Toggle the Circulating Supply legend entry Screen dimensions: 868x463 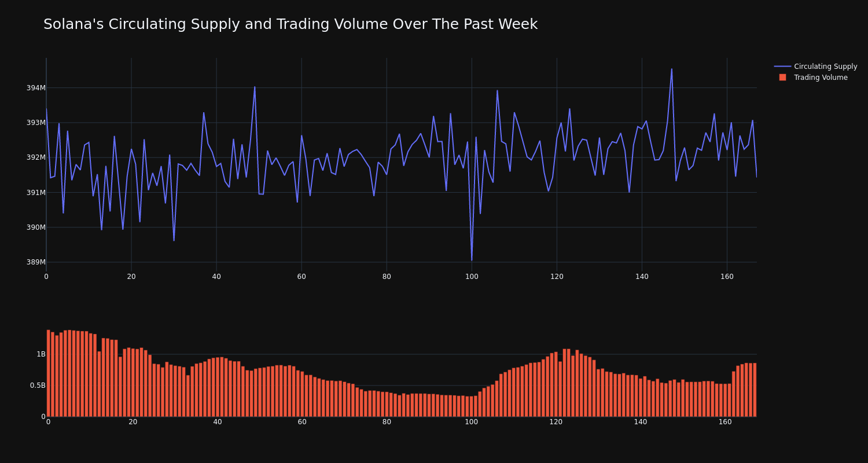(815, 67)
